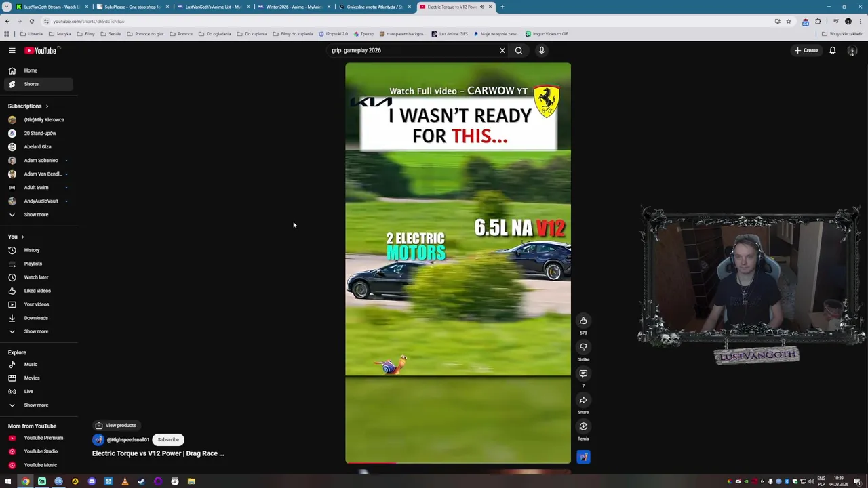Clear the search box with the X
The height and width of the screenshot is (488, 868).
pyautogui.click(x=502, y=50)
